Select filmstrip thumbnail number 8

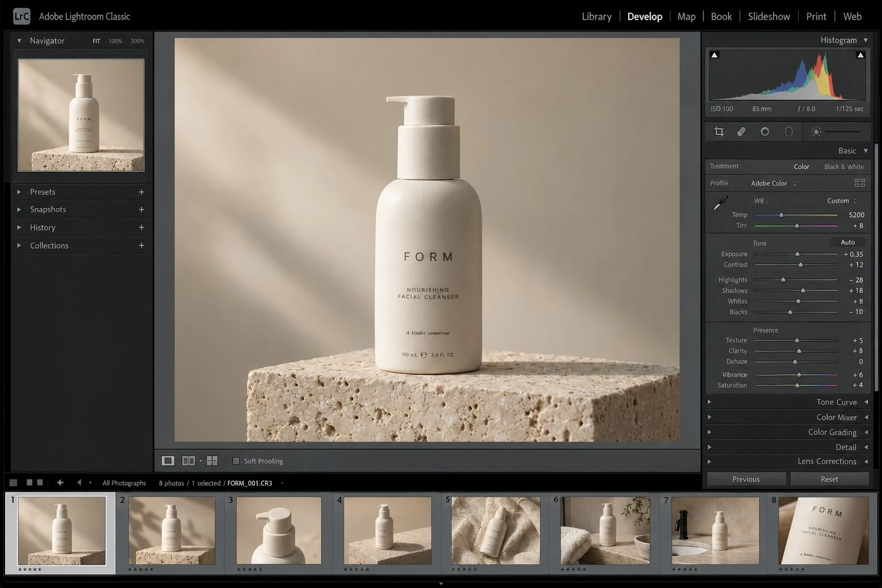click(x=823, y=531)
